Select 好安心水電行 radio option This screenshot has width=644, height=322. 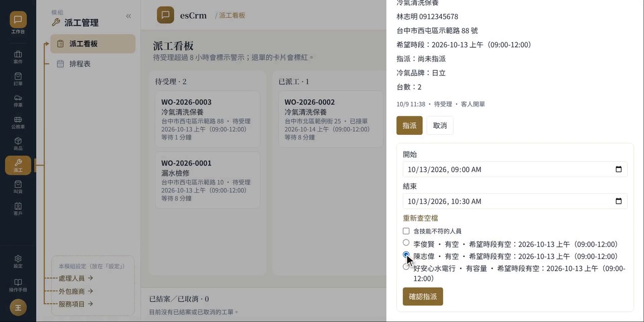(x=406, y=267)
